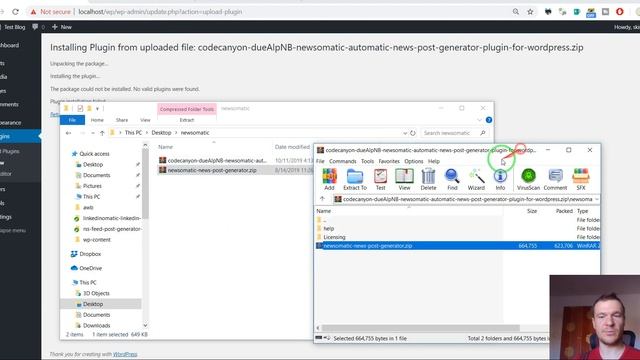
Task: Click the Search newsomatic field
Action: tap(454, 133)
